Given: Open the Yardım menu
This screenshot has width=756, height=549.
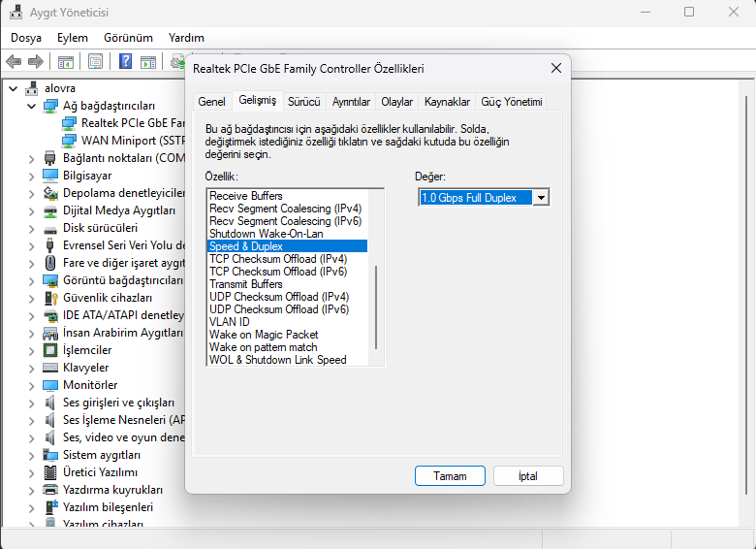Looking at the screenshot, I should (x=186, y=38).
